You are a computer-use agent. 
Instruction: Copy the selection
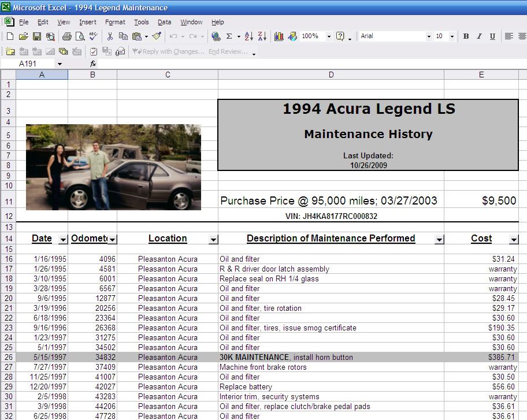(x=123, y=36)
